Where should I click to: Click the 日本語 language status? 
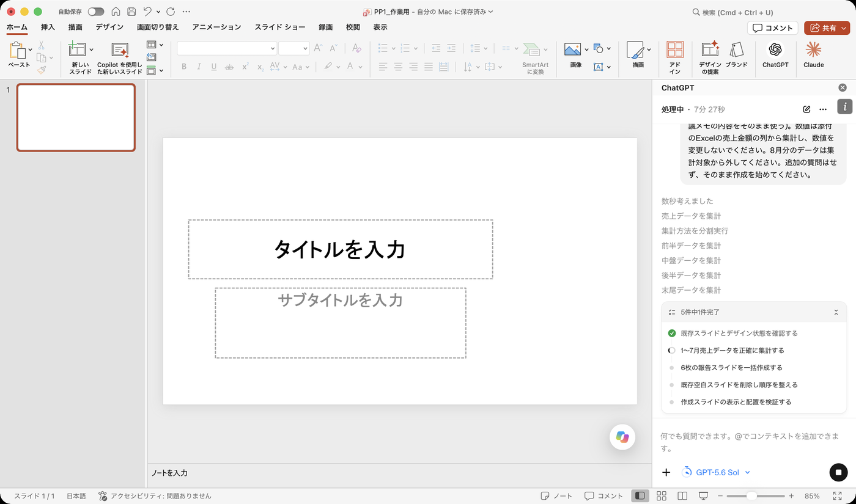click(x=76, y=495)
